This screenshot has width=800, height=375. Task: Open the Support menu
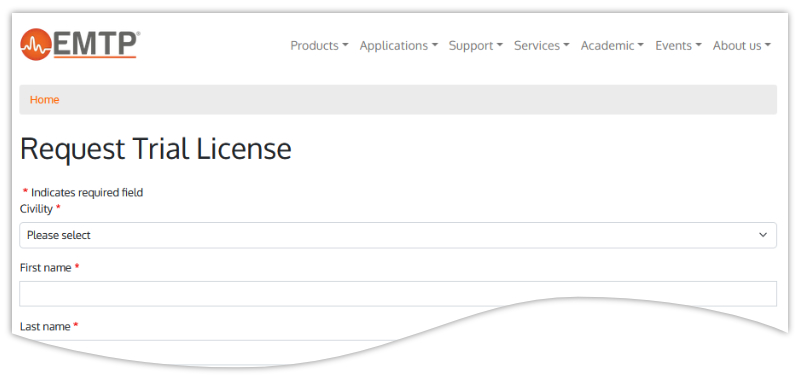point(476,45)
